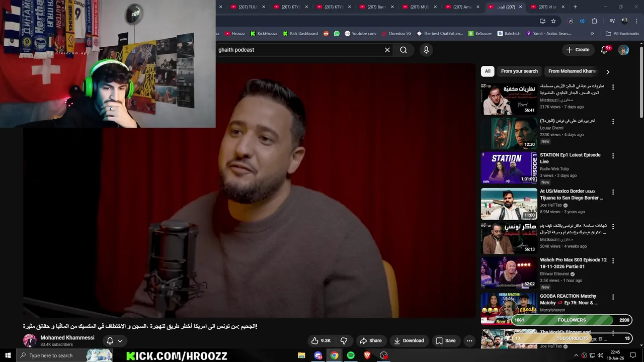Image resolution: width=644 pixels, height=362 pixels.
Task: Open Ooredoo 5G bookmark
Action: click(x=396, y=34)
